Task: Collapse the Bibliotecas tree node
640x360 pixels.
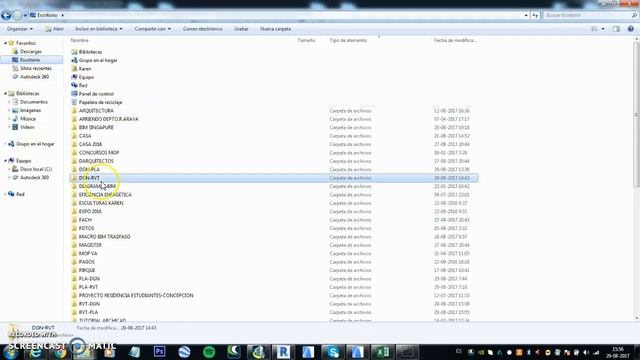Action: pos(5,94)
